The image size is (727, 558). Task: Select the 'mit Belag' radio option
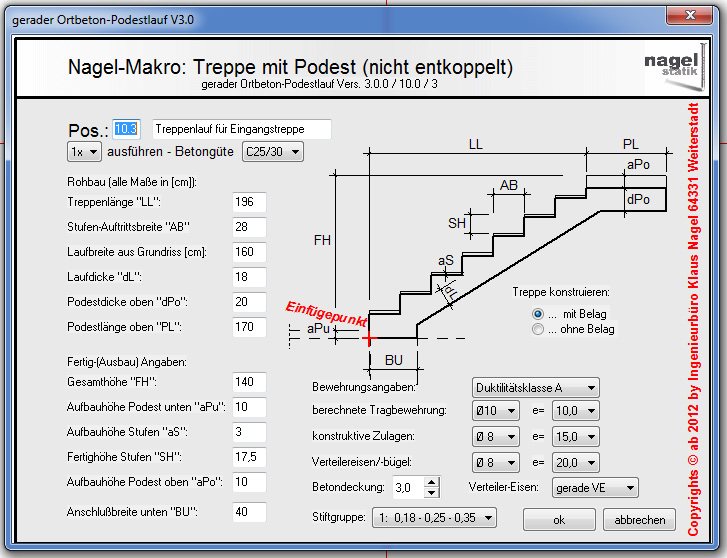coord(539,313)
